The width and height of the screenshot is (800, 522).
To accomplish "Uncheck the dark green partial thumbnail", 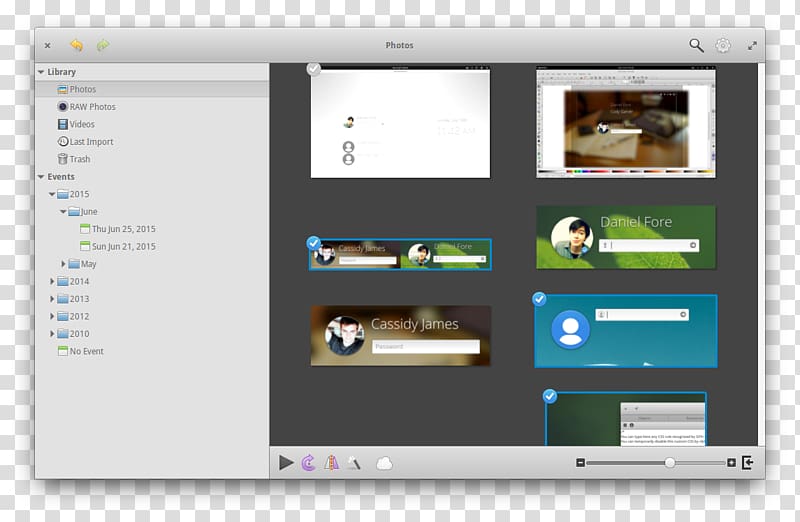I will click(x=549, y=396).
